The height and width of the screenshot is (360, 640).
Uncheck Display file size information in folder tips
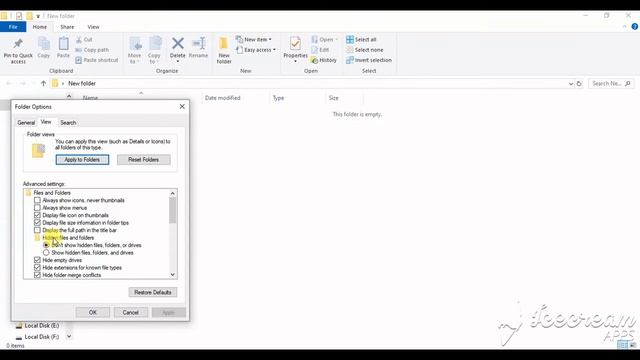[38, 223]
